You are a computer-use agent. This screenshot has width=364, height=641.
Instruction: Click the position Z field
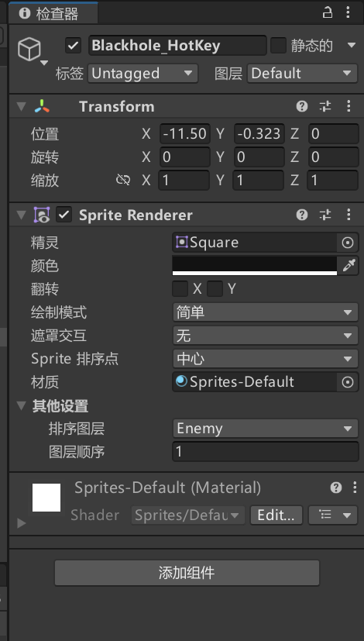(x=333, y=133)
